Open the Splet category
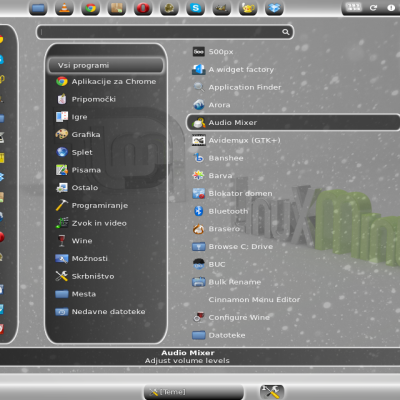 [x=74, y=152]
